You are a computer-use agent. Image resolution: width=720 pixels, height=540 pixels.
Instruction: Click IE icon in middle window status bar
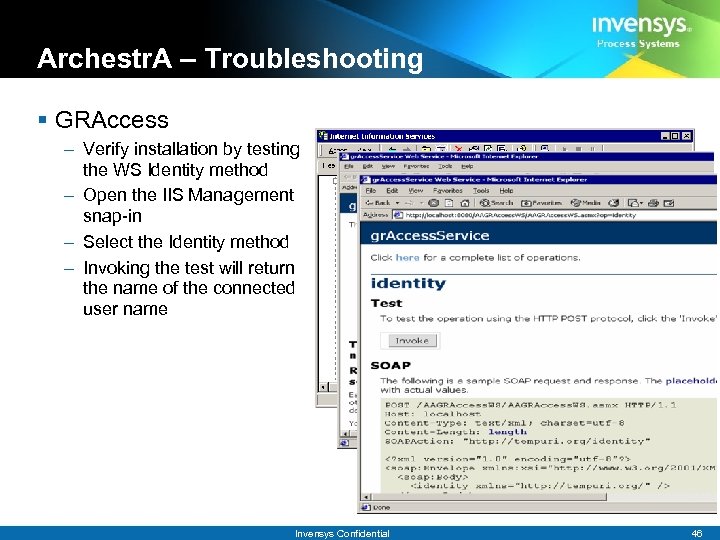pos(344,443)
